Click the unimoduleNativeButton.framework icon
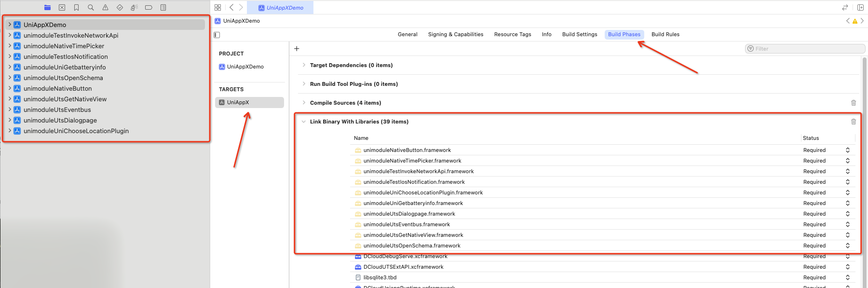868x288 pixels. click(358, 150)
